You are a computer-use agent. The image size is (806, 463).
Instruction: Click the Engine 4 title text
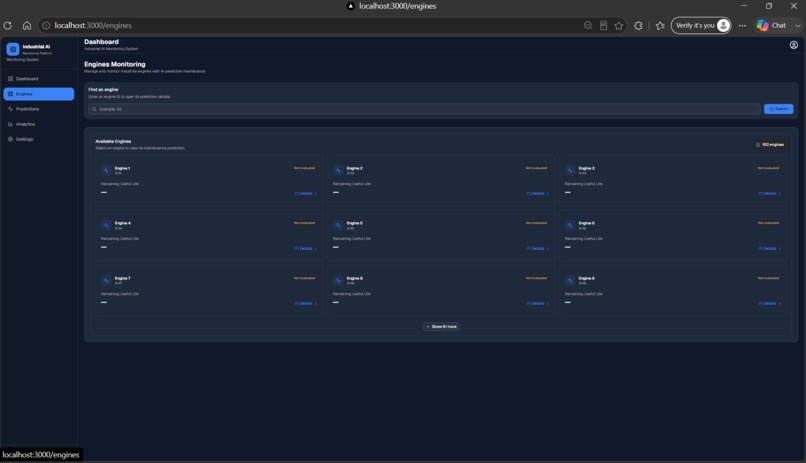[x=122, y=223]
